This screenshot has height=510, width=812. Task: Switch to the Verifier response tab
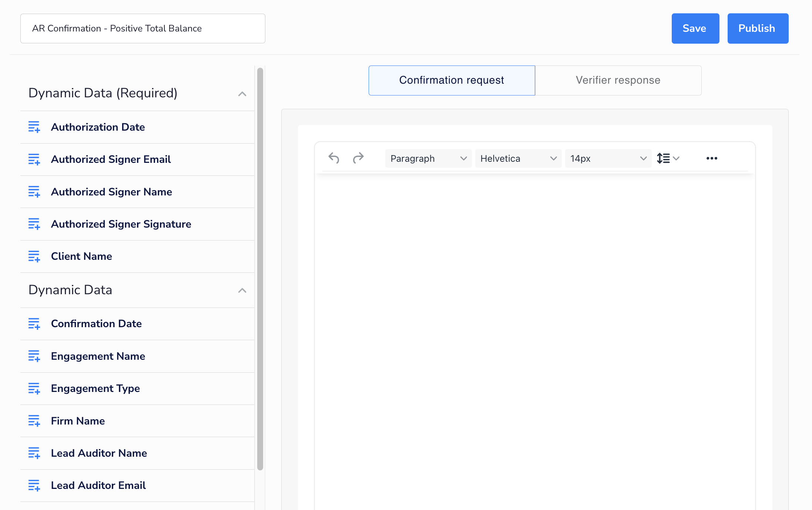618,80
